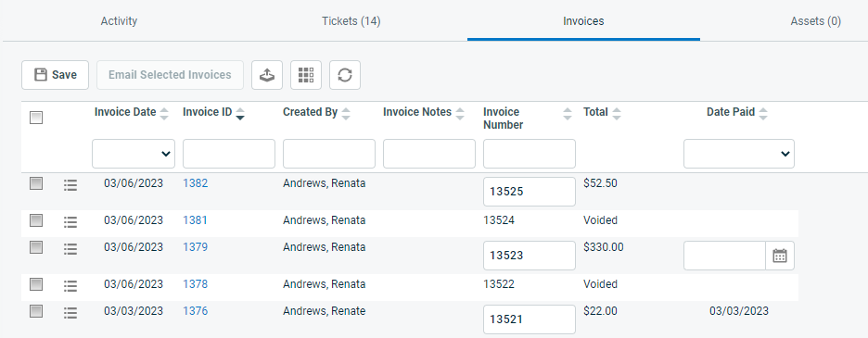Open invoice link 1381
This screenshot has height=338, width=868.
tap(195, 220)
